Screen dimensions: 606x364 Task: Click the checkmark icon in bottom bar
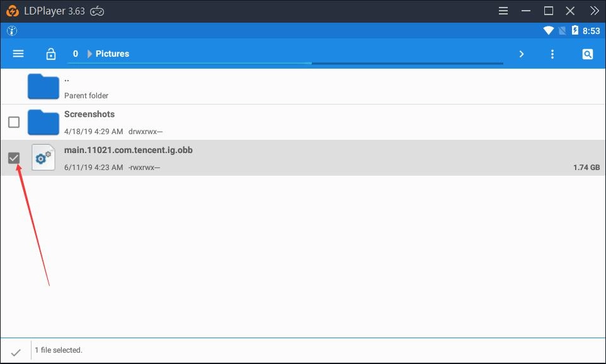pos(16,350)
